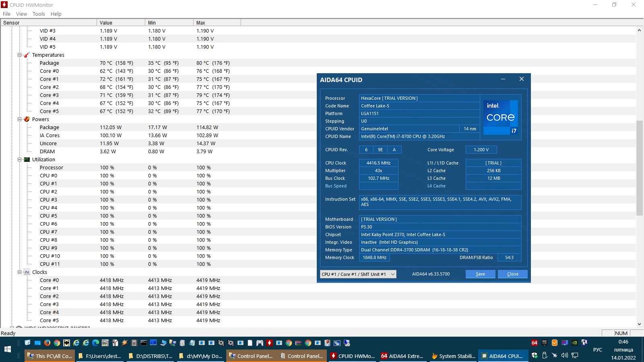Image resolution: width=644 pixels, height=362 pixels.
Task: Switch to AIDA64 CPUID taskbar button
Action: (x=504, y=356)
